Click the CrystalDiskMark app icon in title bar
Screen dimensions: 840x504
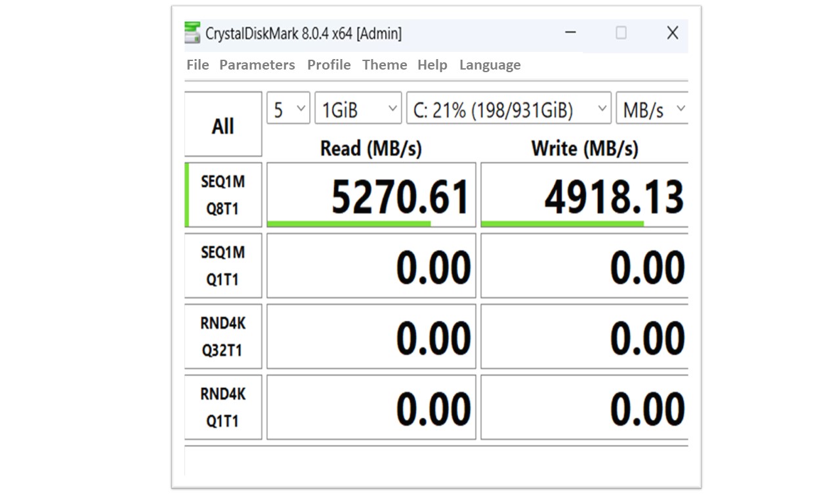click(192, 33)
